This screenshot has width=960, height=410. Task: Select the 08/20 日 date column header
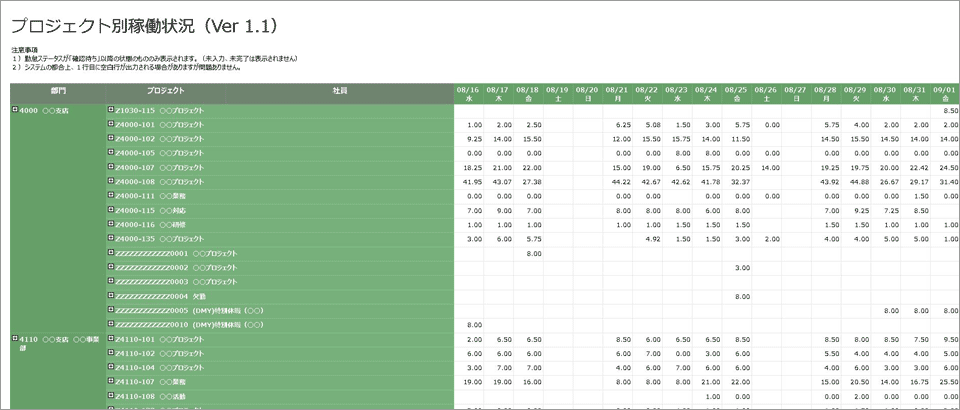[x=588, y=93]
